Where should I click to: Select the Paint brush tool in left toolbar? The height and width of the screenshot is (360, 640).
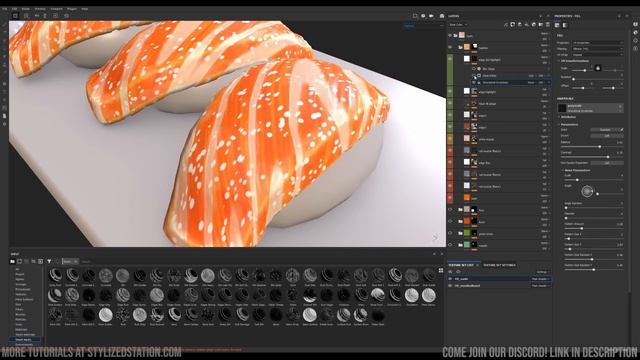(4, 25)
